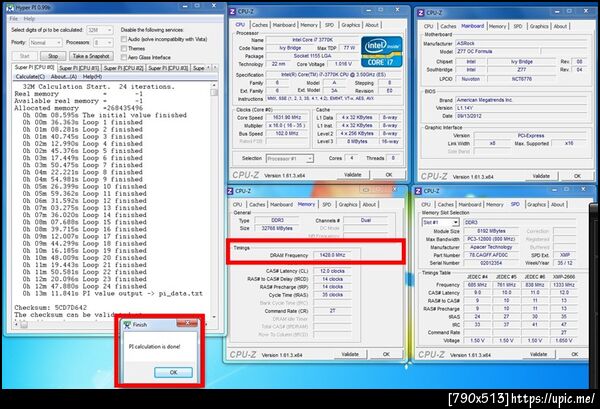Select the Super PI [CPU #0] tab
The image size is (600, 409).
(34, 67)
